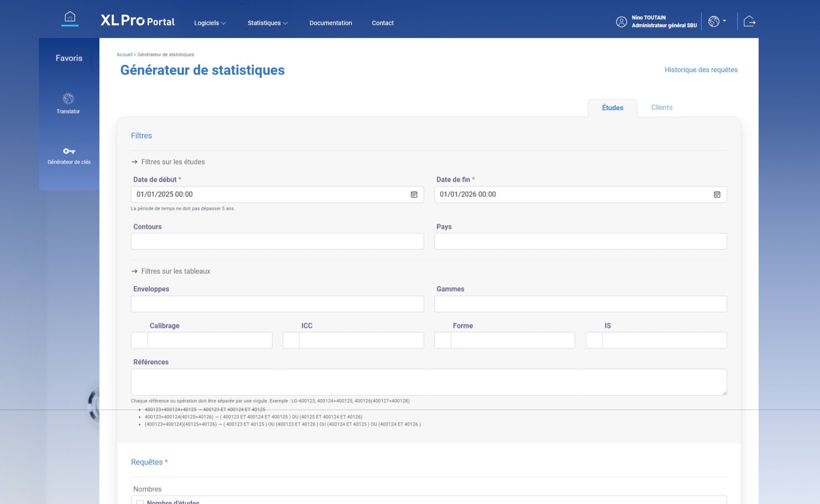Click the home icon in the header

70,18
